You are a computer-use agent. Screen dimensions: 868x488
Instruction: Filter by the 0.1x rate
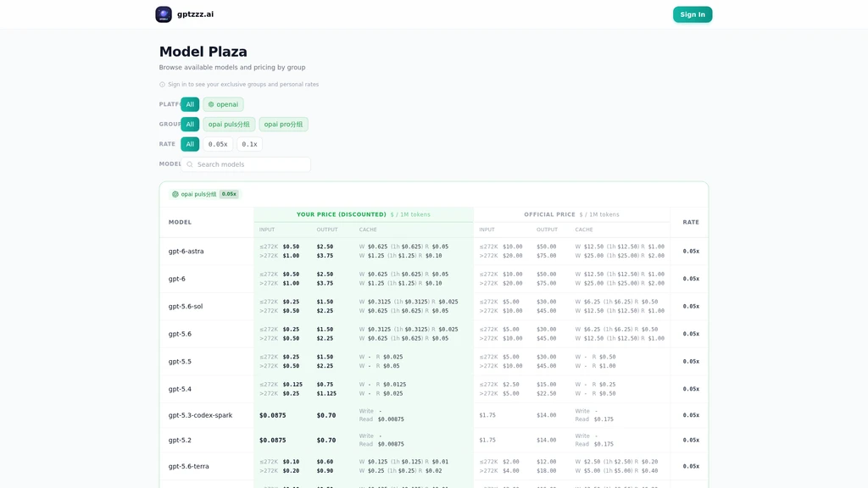click(x=249, y=144)
